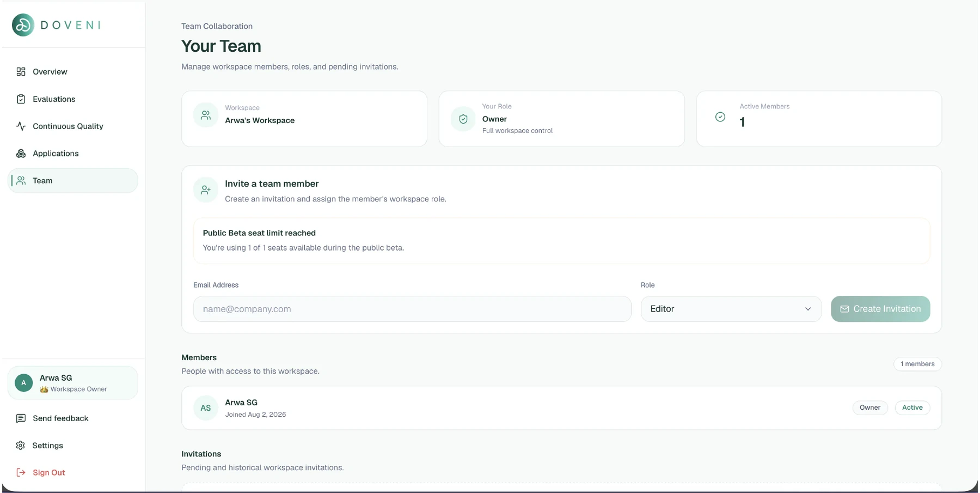The width and height of the screenshot is (980, 493).
Task: Open Continuous Quality section
Action: tap(73, 126)
